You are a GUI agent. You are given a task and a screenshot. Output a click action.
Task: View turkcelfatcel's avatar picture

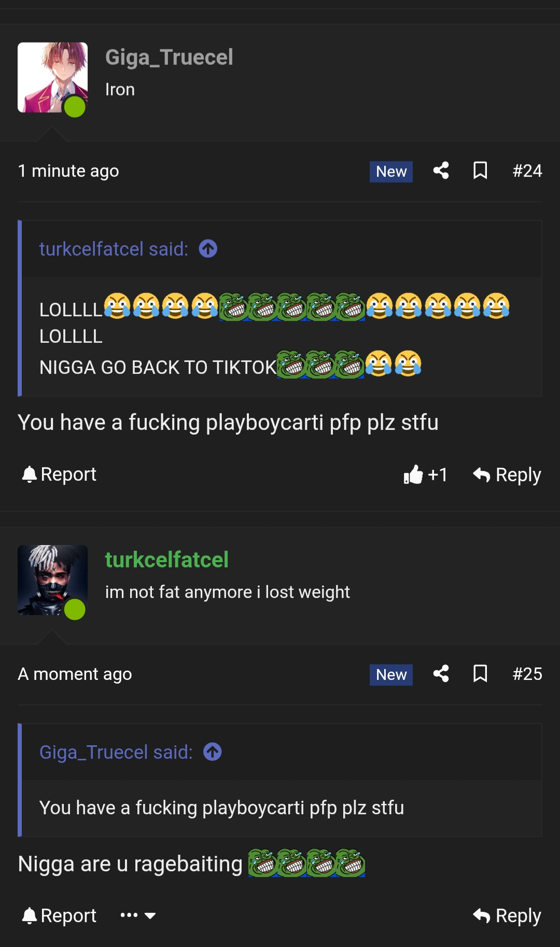(52, 580)
